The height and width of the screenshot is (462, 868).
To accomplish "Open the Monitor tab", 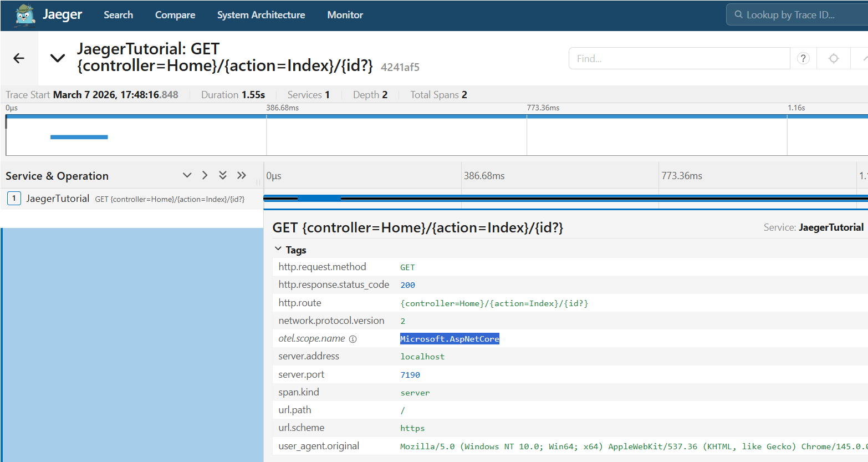I will click(345, 15).
